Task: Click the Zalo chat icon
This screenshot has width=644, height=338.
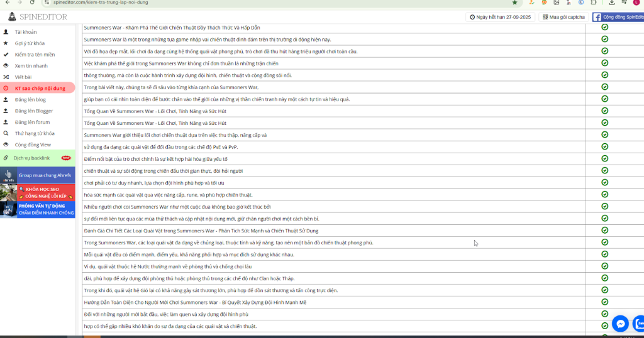Action: 640,323
